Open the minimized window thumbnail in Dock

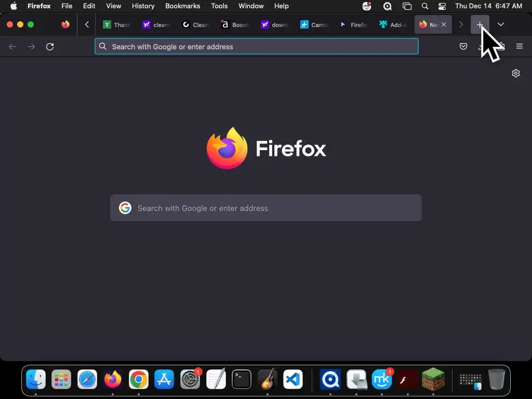point(471,381)
